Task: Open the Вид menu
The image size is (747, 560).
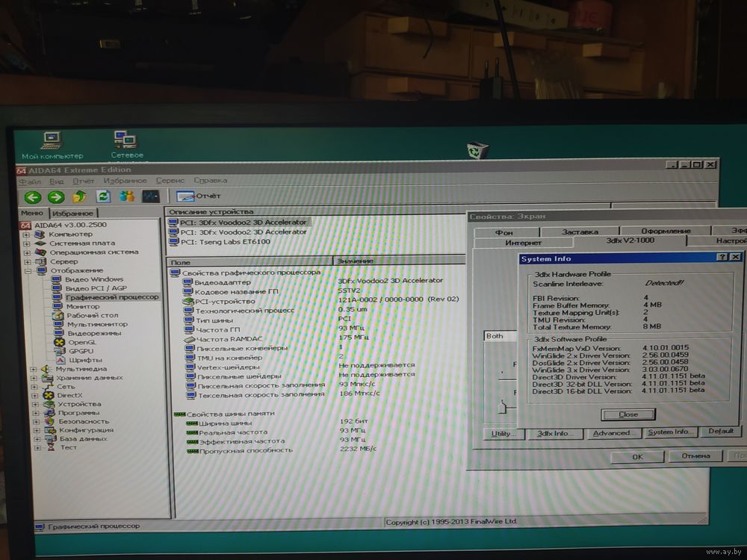Action: pyautogui.click(x=56, y=181)
